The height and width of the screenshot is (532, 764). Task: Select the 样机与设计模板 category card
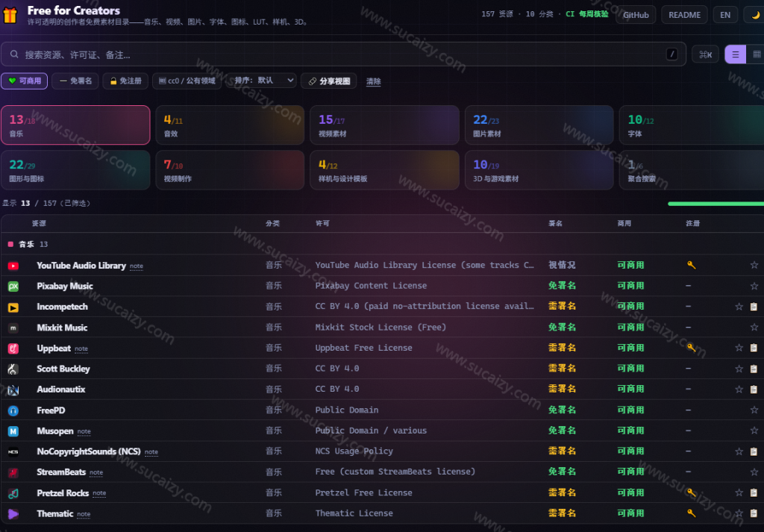click(384, 170)
